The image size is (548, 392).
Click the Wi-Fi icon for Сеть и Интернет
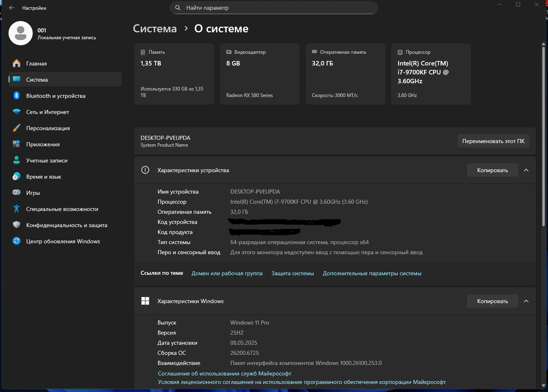[17, 112]
